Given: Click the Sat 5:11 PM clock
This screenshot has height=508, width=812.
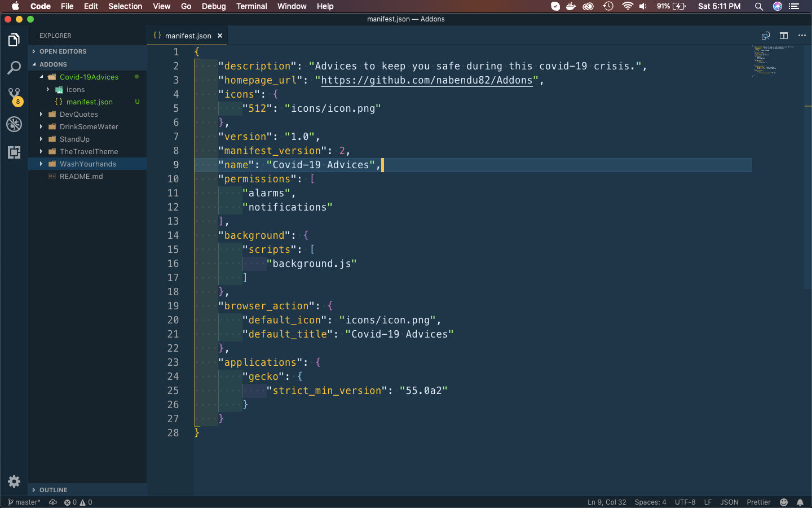Looking at the screenshot, I should point(720,6).
